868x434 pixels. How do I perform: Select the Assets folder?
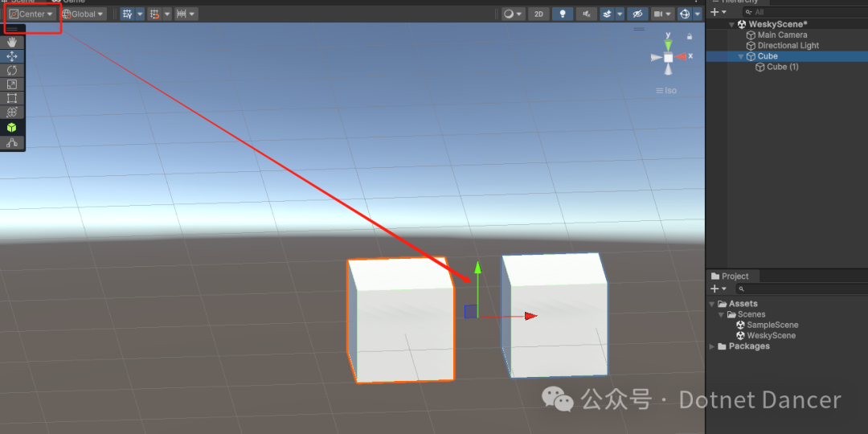pyautogui.click(x=743, y=304)
